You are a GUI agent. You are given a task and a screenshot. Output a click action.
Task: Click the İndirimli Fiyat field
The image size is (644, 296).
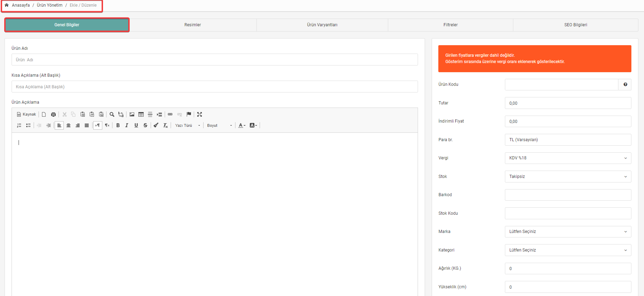[568, 121]
